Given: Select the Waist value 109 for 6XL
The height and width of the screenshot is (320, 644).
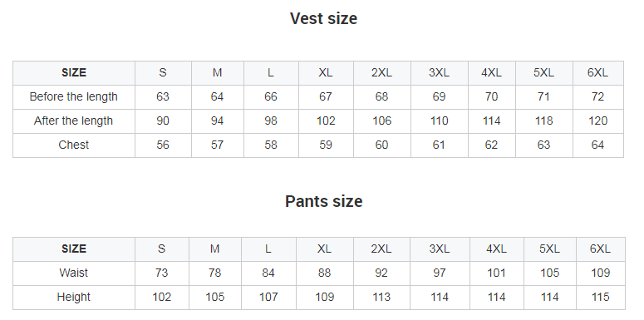Looking at the screenshot, I should click(600, 273).
